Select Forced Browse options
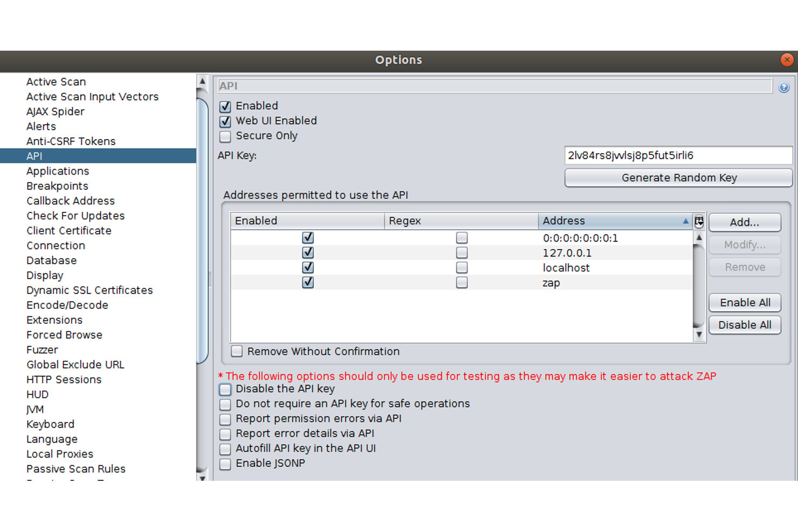This screenshot has width=798, height=532. tap(64, 335)
